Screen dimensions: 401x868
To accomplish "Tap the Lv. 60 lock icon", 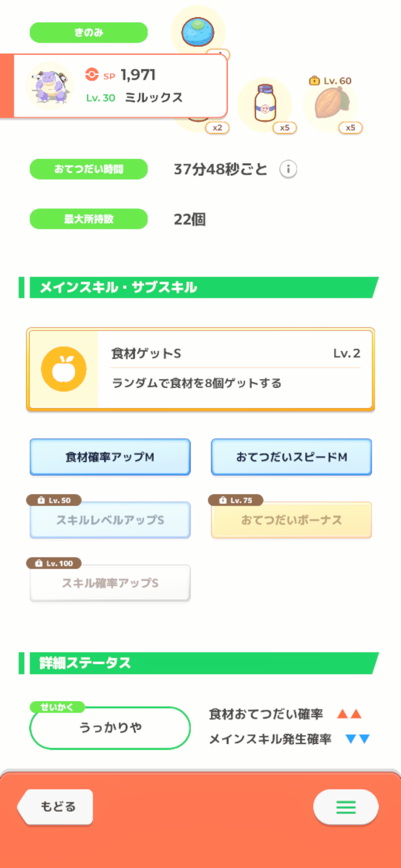I will coord(314,80).
